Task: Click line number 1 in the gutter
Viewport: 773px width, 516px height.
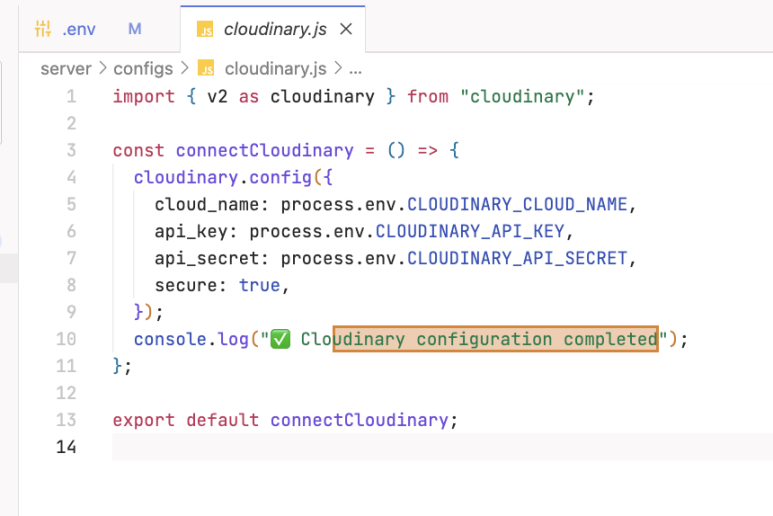Action: [71, 96]
